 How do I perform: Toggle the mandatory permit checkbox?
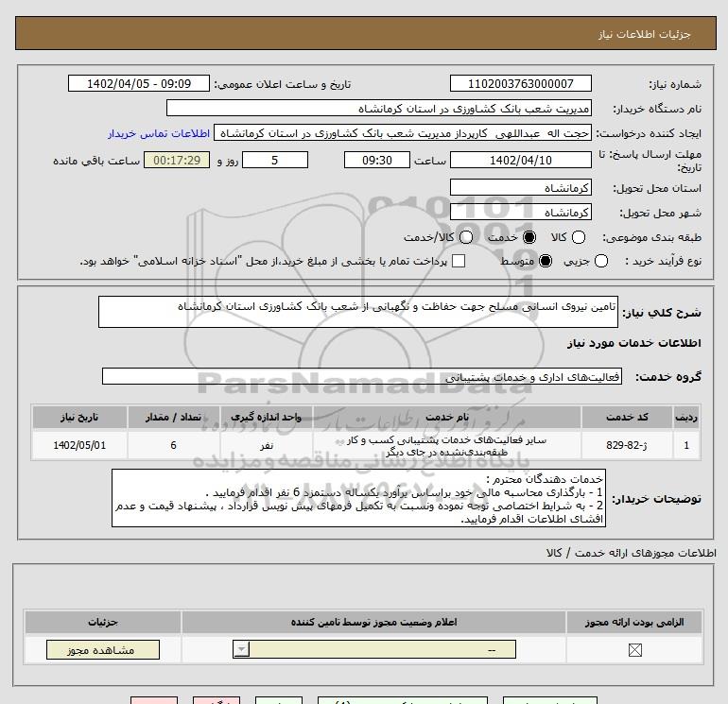[634, 650]
